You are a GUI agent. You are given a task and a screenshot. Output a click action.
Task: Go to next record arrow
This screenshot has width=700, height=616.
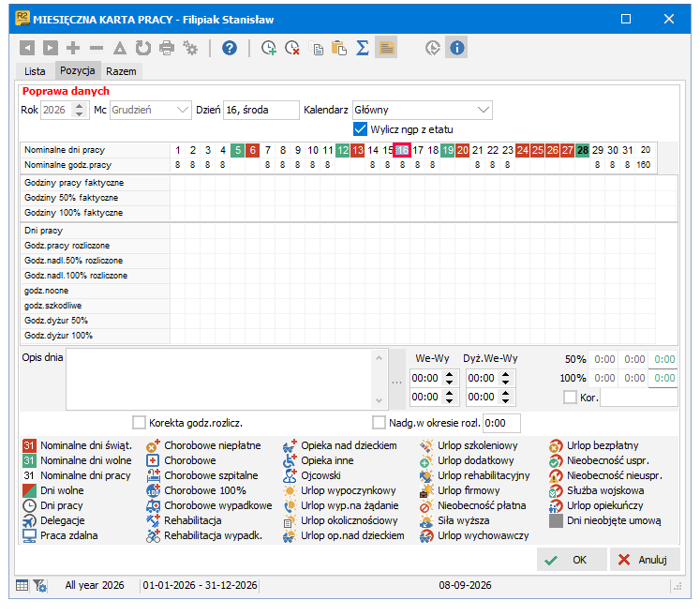point(50,48)
